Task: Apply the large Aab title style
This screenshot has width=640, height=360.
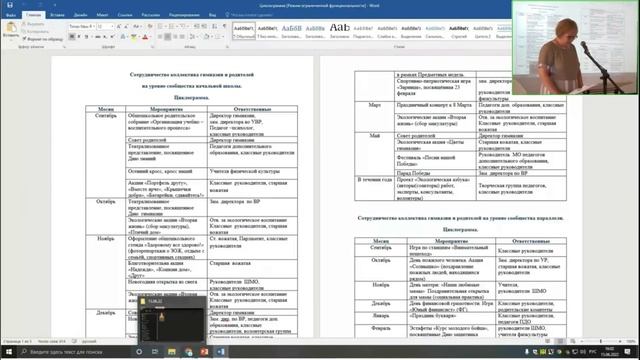Action: click(340, 31)
